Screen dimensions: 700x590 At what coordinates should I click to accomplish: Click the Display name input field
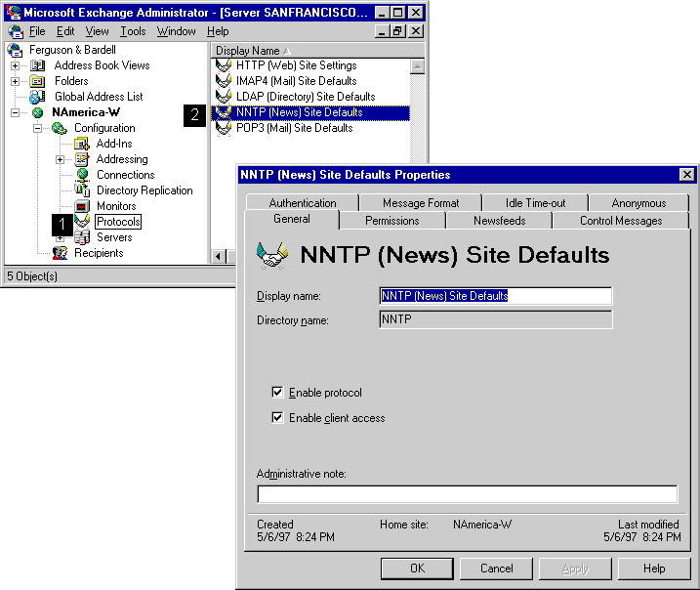click(496, 296)
